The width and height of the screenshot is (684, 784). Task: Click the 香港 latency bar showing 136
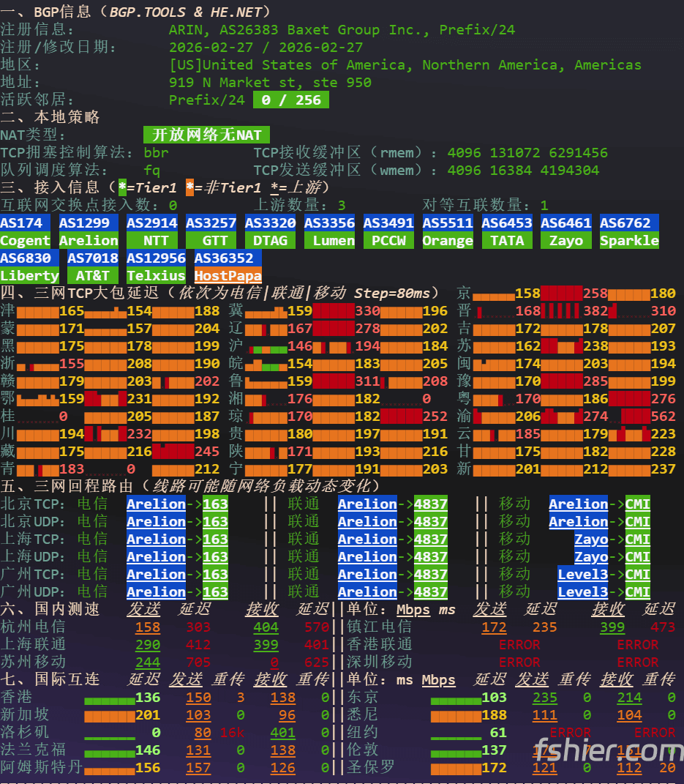tap(110, 699)
